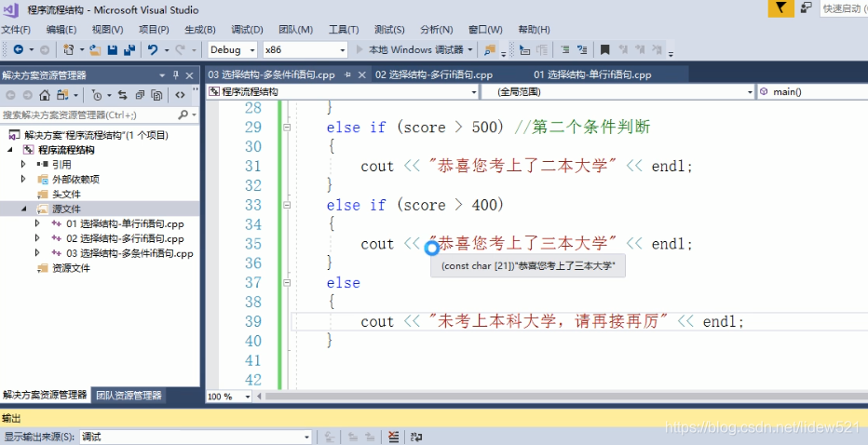Click the 快速启动 quick launch search box
868x445 pixels.
(x=844, y=8)
